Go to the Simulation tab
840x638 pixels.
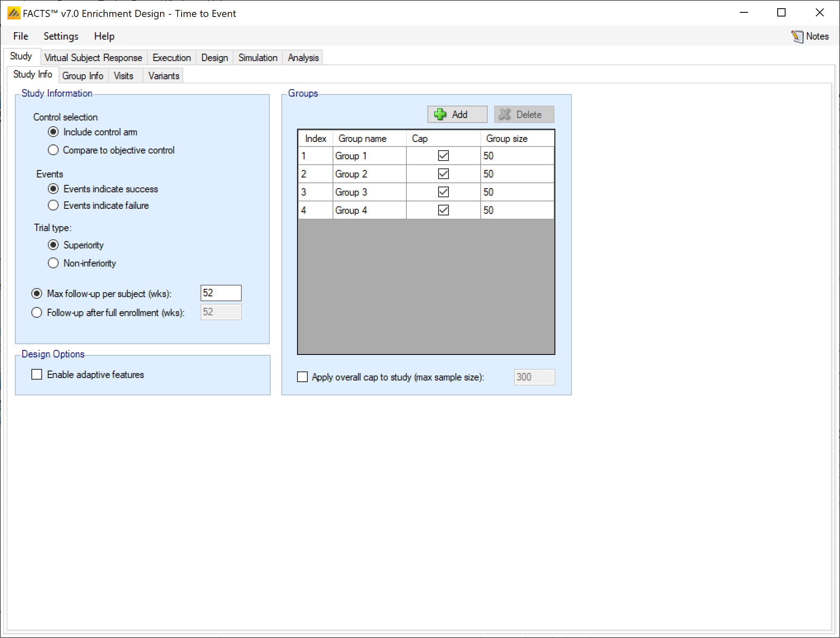pos(257,58)
